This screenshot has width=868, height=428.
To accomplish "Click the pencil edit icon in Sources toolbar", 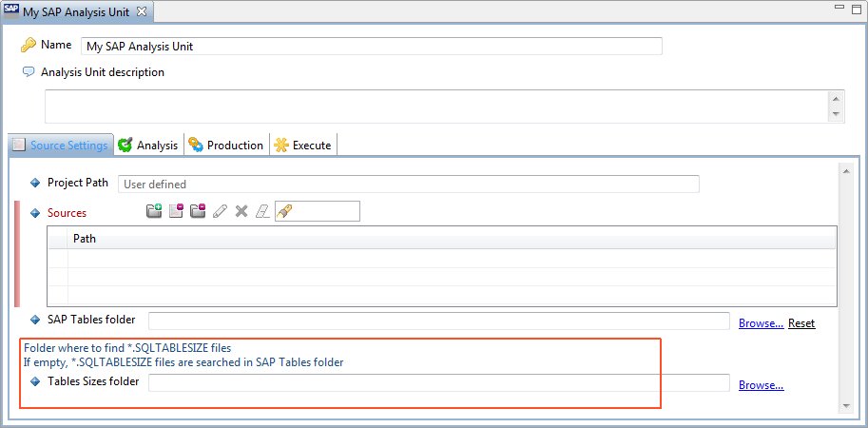I will pos(220,211).
